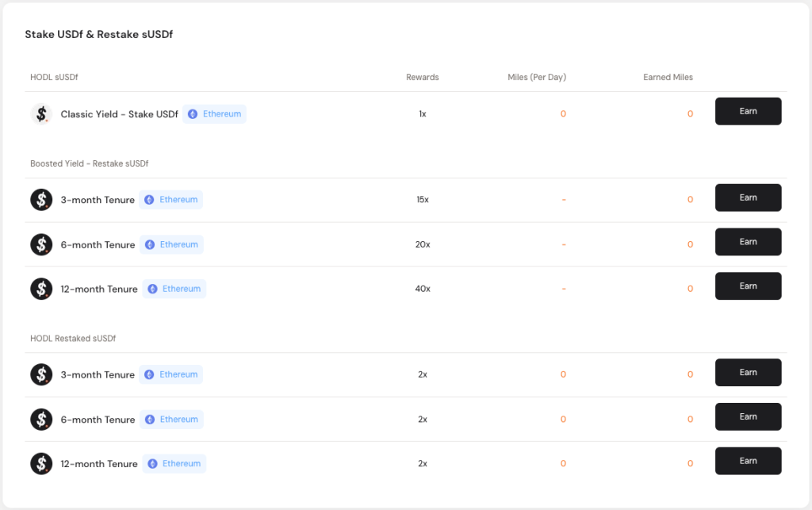Click token icon for HODL Restaked 3-month Tenure
812x510 pixels.
[41, 374]
